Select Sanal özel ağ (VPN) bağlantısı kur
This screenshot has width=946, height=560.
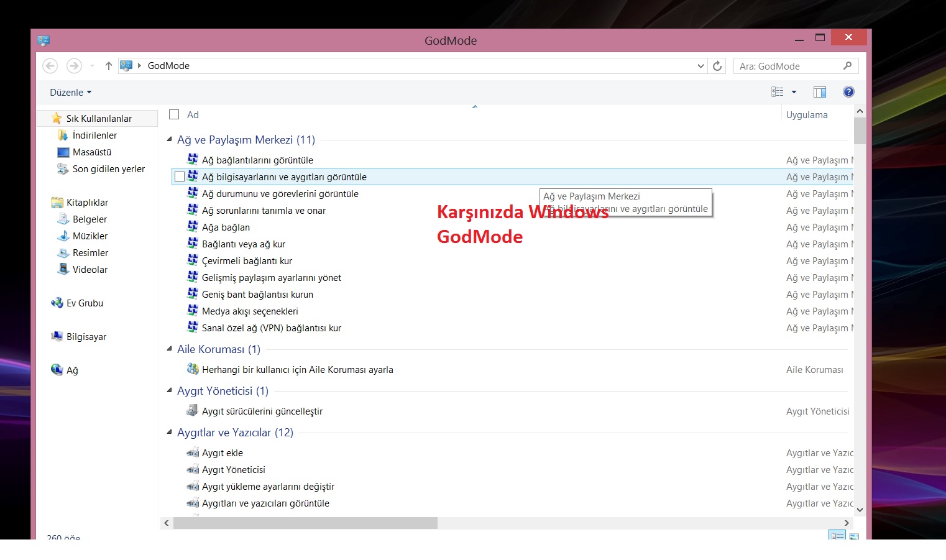click(x=272, y=328)
